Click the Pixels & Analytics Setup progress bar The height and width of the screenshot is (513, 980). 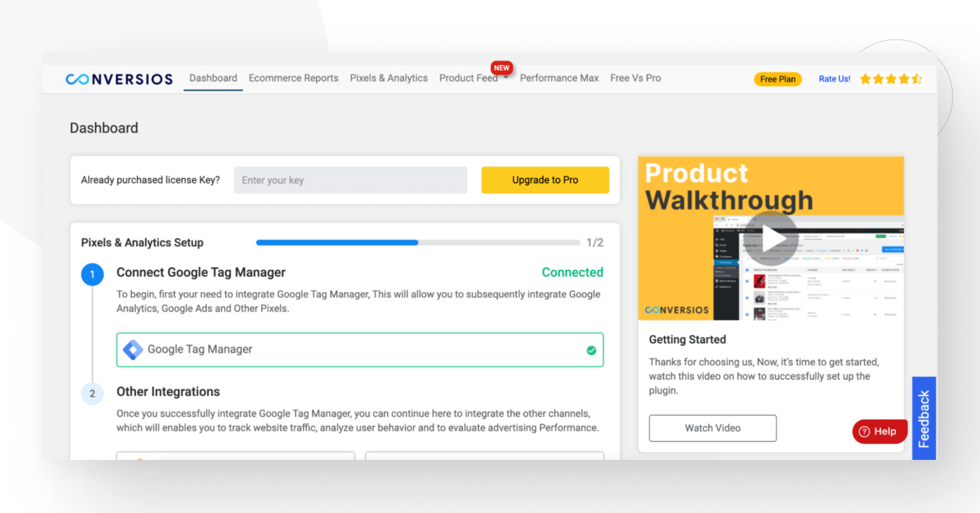pos(418,242)
